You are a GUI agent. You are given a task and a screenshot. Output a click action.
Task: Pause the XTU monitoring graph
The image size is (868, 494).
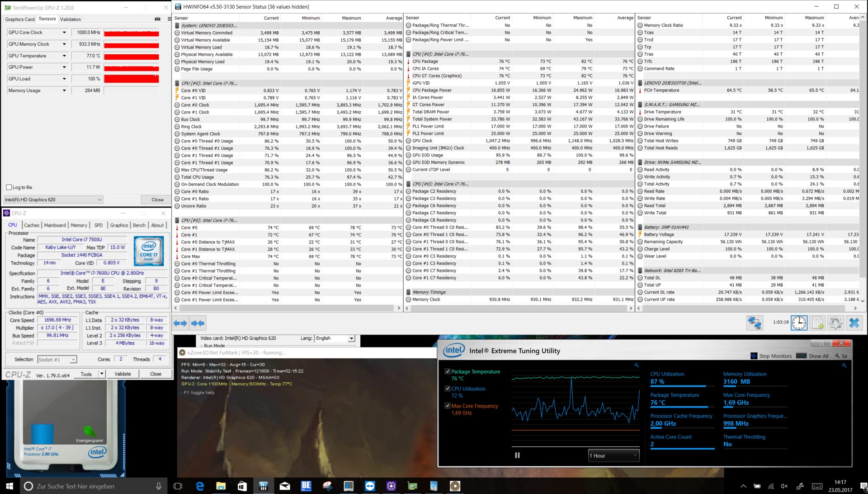(517, 456)
